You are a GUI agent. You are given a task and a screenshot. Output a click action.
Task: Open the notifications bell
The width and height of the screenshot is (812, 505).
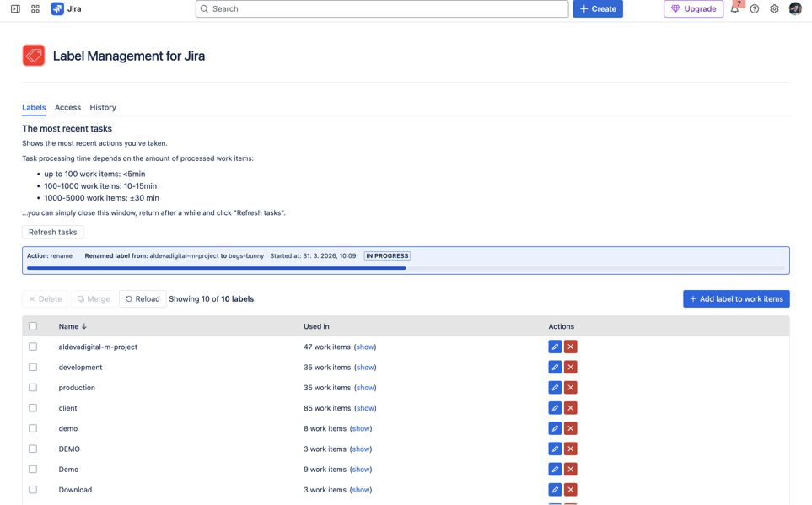pyautogui.click(x=734, y=9)
